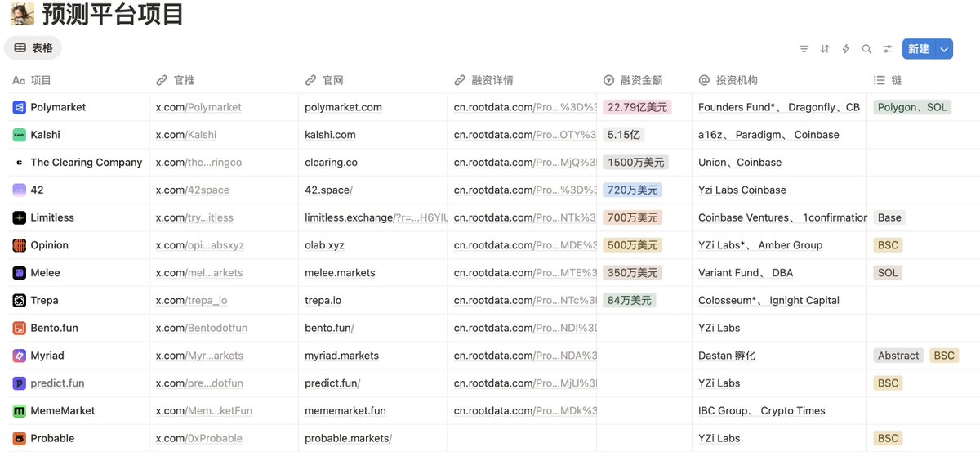Click the Bento.fun project icon
The width and height of the screenshot is (980, 452).
coord(19,328)
